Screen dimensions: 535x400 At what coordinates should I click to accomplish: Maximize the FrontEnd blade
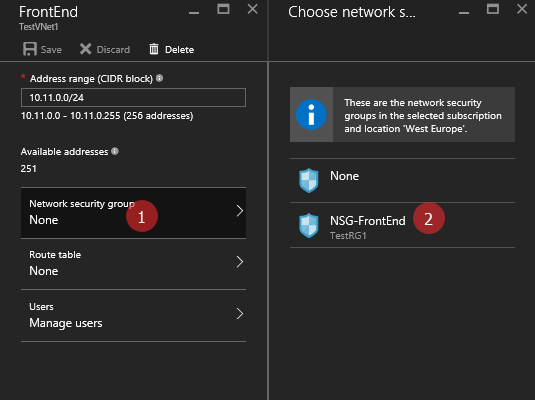pyautogui.click(x=223, y=9)
